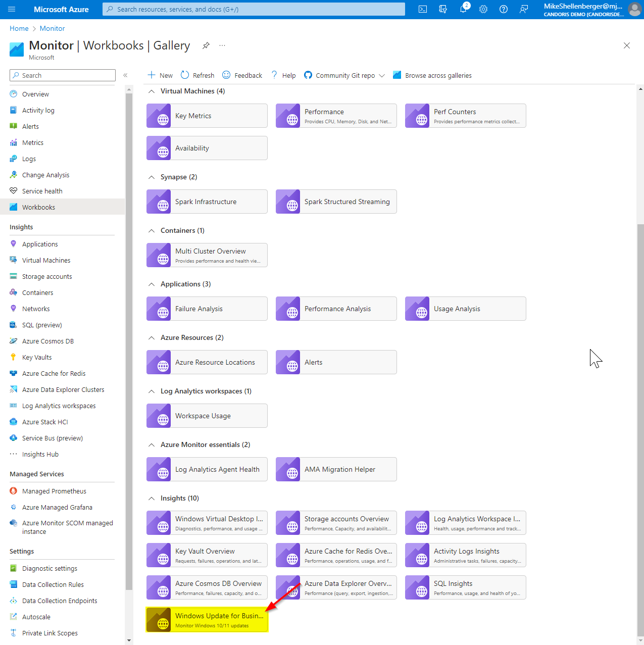
Task: Open the Azure portal settings gear
Action: pyautogui.click(x=483, y=9)
